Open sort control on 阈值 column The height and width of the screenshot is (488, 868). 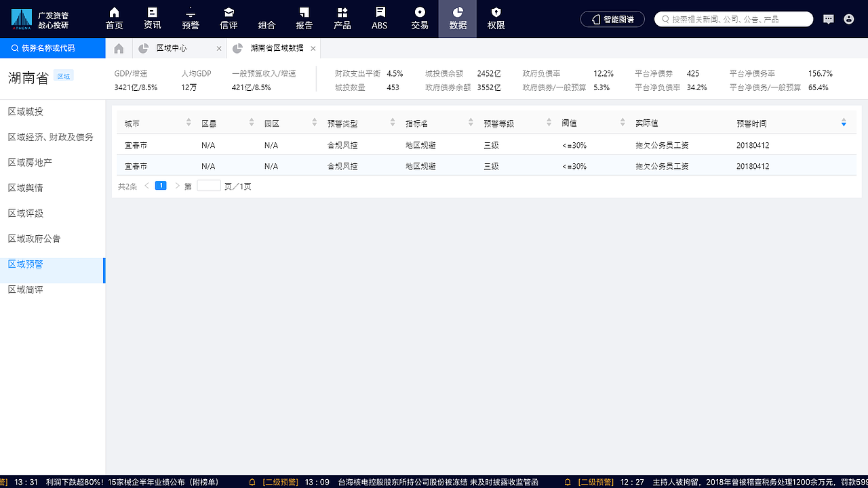(622, 123)
